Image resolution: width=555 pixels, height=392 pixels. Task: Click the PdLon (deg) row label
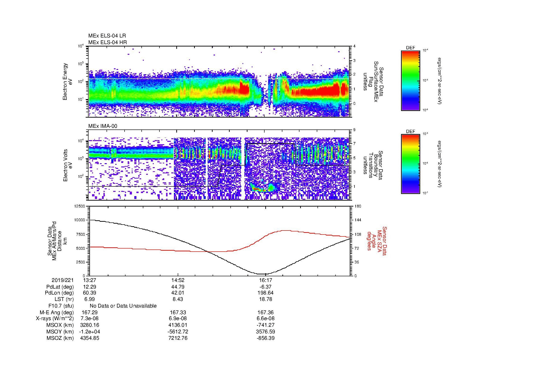coord(60,293)
